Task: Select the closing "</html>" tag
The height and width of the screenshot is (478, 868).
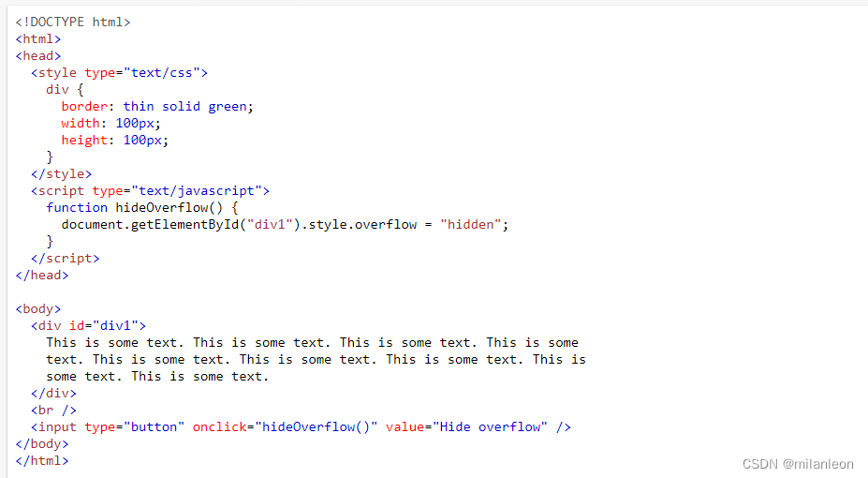Action: [x=42, y=461]
